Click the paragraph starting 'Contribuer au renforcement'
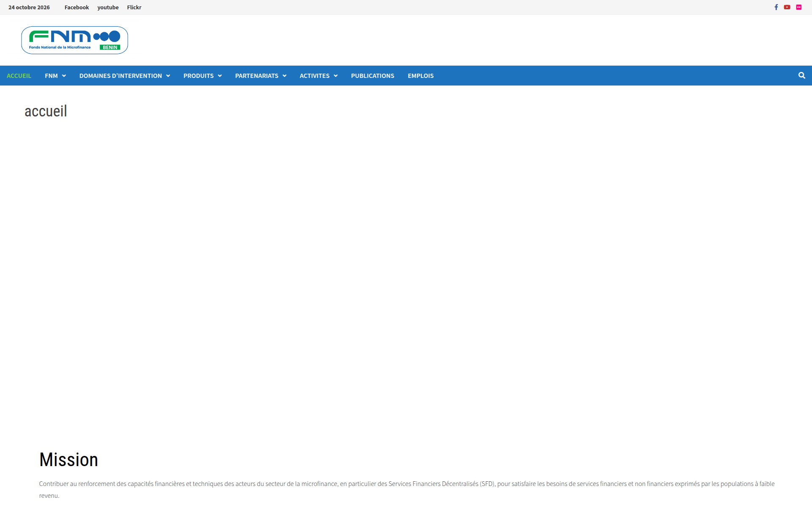Viewport: 812px width, 508px height. coord(407,489)
